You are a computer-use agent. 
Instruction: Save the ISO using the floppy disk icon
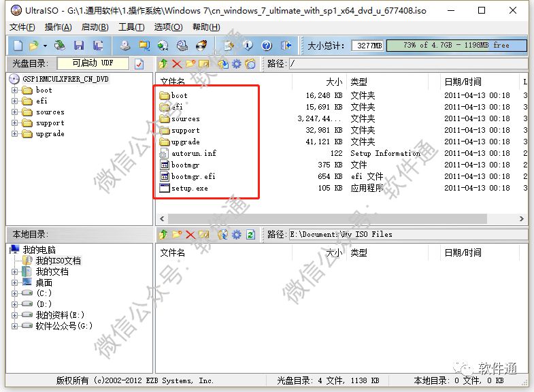79,46
